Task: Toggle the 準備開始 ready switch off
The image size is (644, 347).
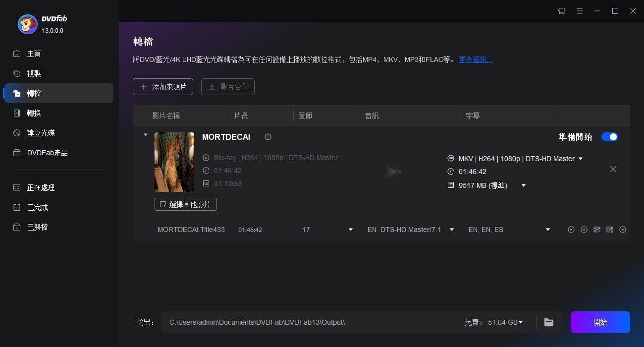Action: click(x=610, y=137)
